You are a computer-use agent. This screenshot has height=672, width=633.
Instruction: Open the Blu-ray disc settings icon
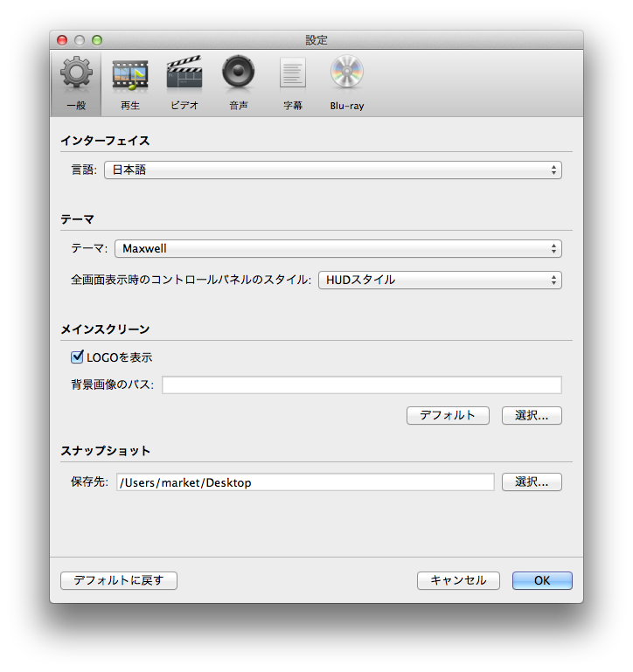[x=346, y=84]
